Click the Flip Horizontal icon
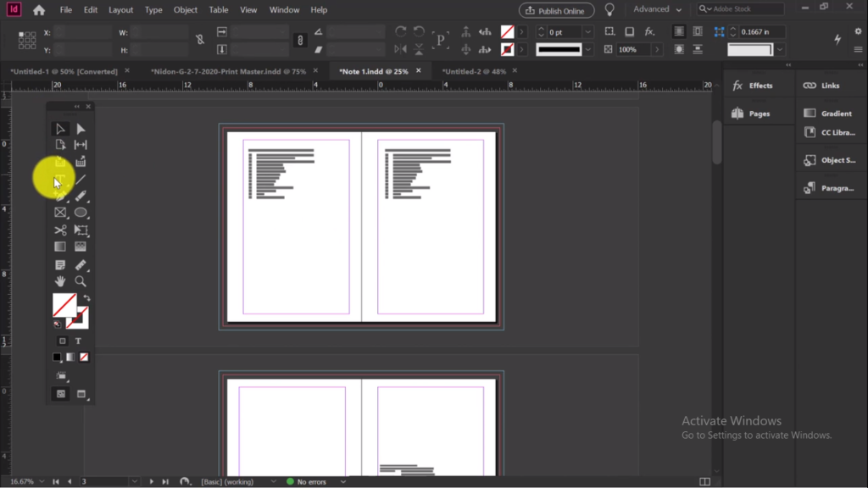This screenshot has height=488, width=868. [x=401, y=49]
